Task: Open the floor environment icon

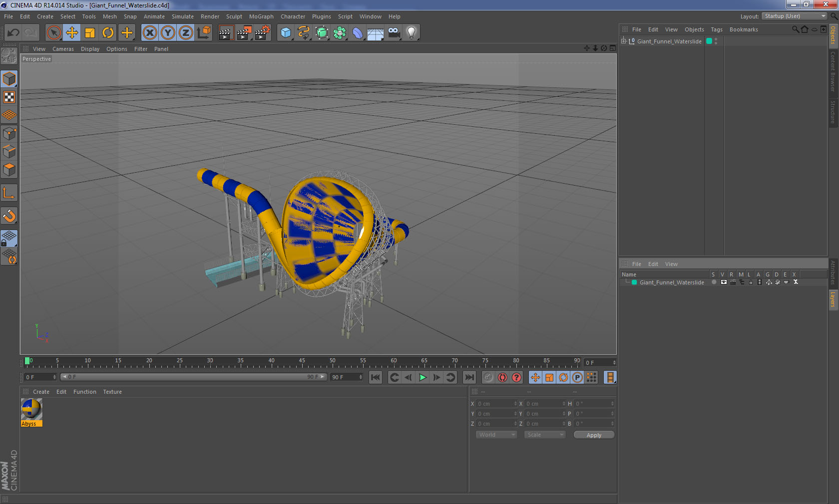Action: pos(376,33)
